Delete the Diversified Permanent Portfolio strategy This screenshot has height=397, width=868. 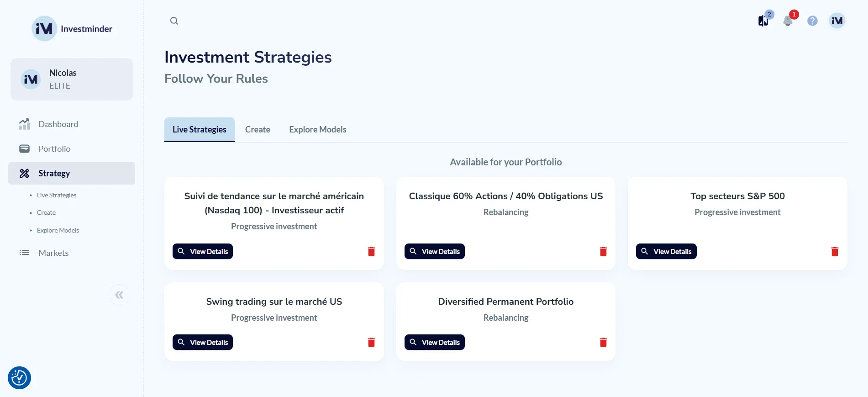(603, 342)
